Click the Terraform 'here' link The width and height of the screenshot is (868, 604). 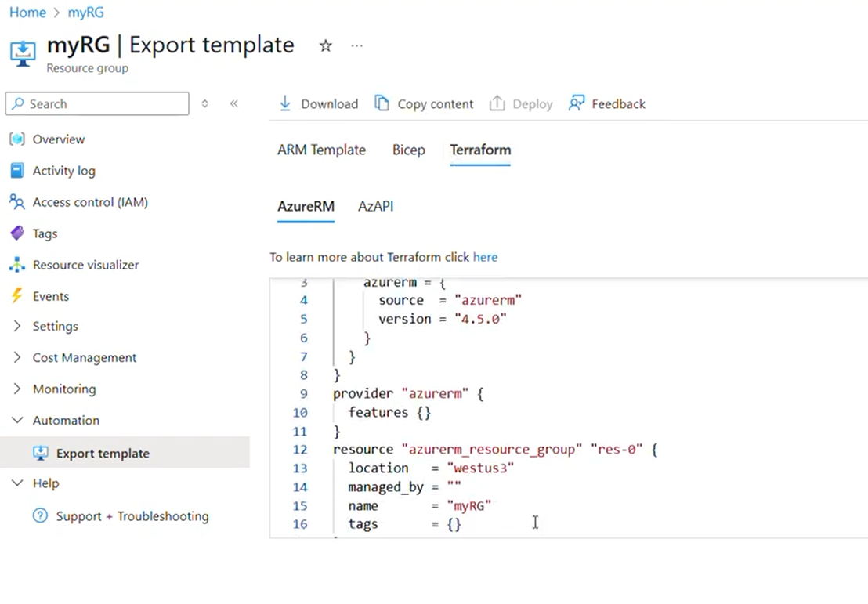point(485,257)
